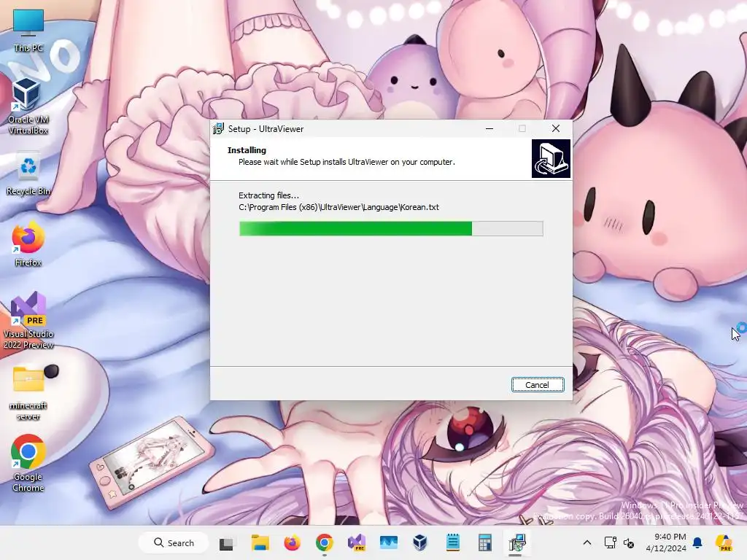Screen dimensions: 747x560
Task: Click the 'Extracting files...' status text
Action: click(268, 195)
